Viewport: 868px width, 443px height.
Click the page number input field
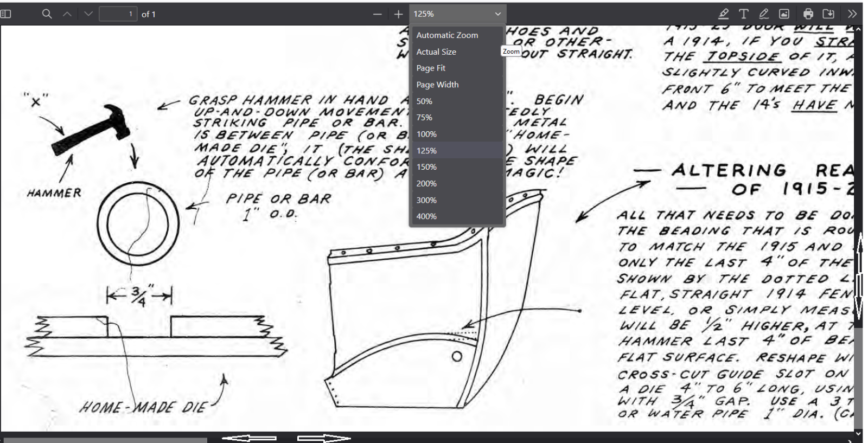tap(118, 14)
